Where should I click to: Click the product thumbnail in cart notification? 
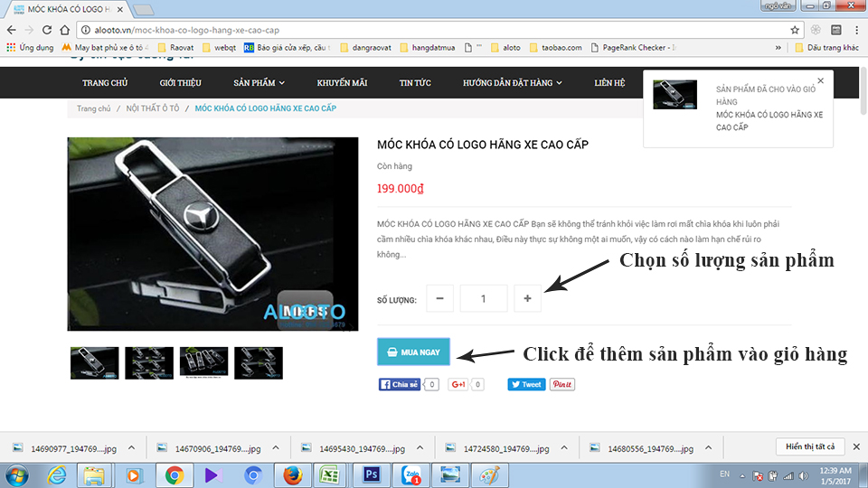pyautogui.click(x=675, y=94)
